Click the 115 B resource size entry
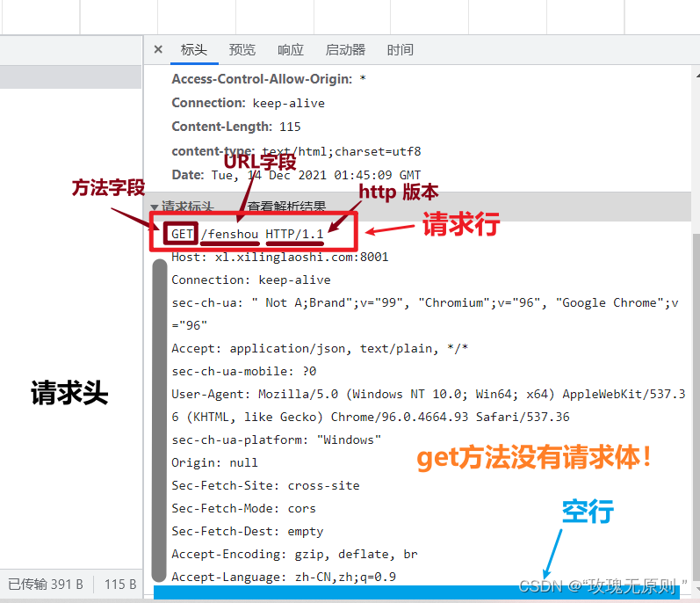 (x=120, y=585)
